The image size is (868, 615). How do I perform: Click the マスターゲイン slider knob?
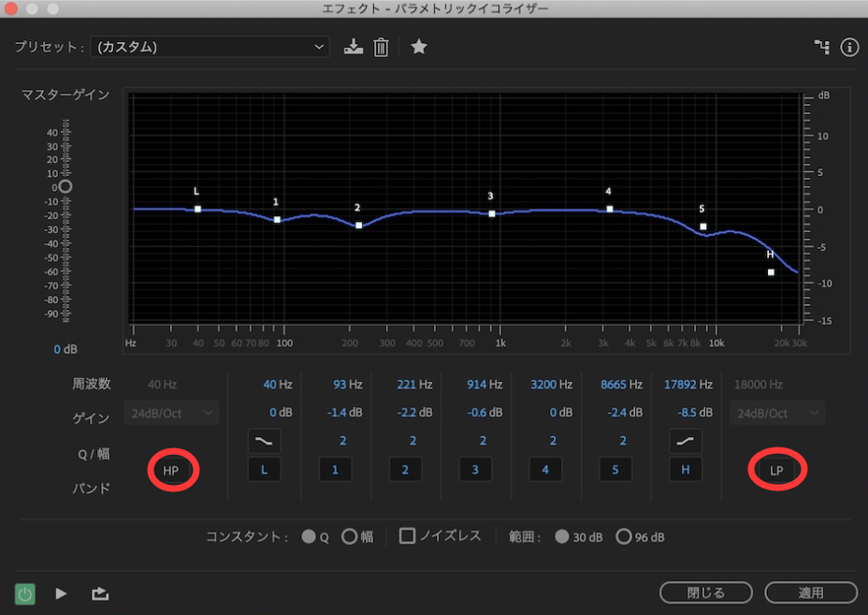(64, 186)
